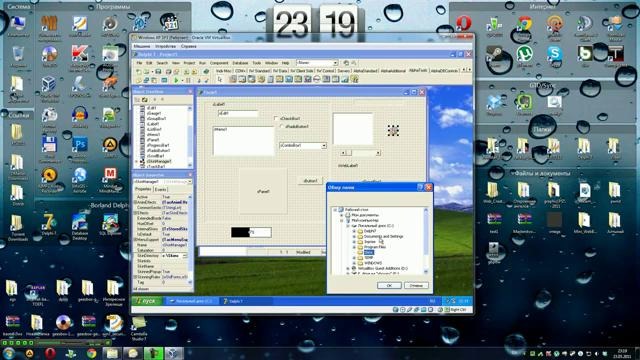This screenshot has width=640, height=360.
Task: Click the green Run arrow in Delphi toolbar
Action: coord(176,80)
